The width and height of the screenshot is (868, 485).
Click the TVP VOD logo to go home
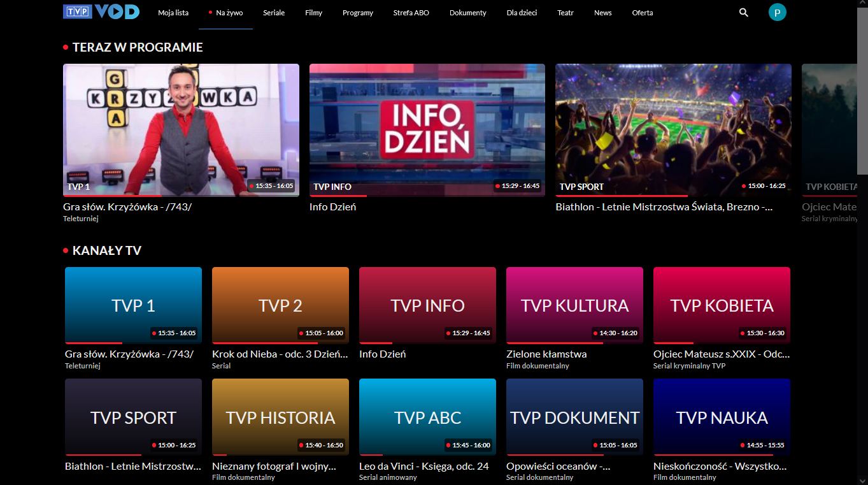coord(100,11)
